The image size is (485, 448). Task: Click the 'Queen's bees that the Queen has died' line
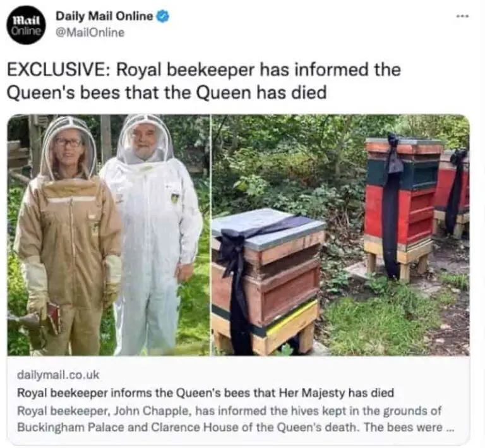pyautogui.click(x=167, y=93)
